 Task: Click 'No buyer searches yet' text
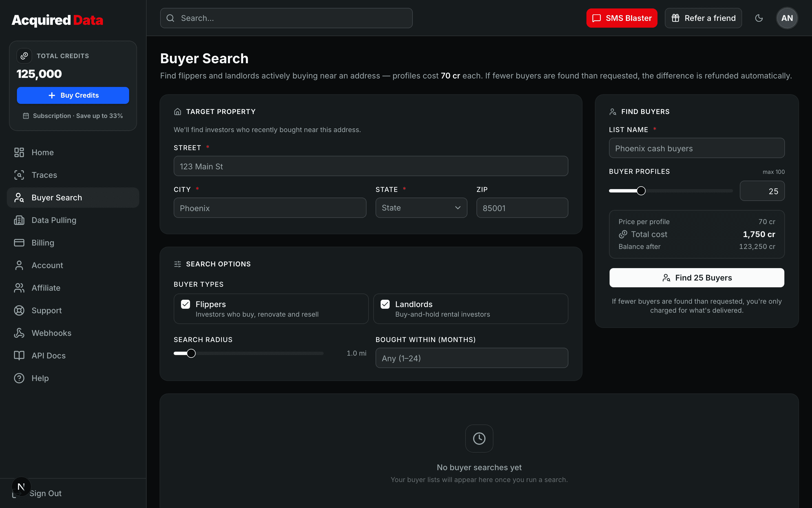479,467
